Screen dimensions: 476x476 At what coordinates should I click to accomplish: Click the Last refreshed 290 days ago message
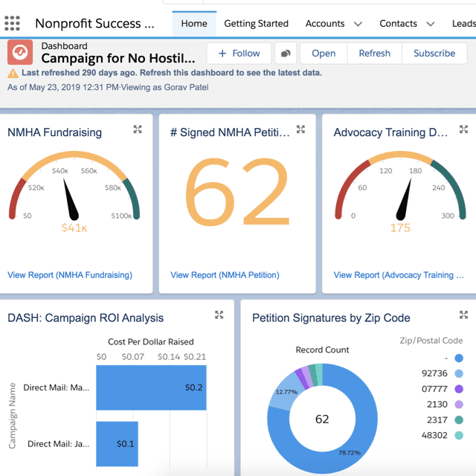click(x=172, y=73)
